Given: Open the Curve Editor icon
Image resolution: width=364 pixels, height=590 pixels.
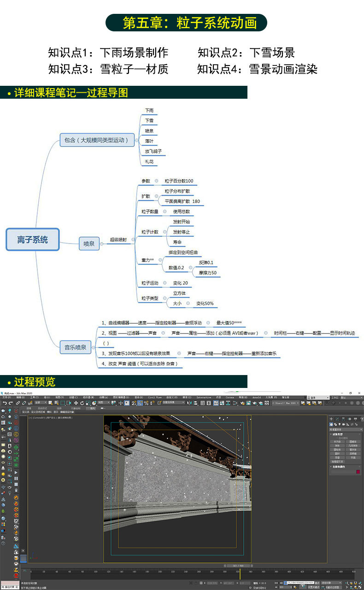Looking at the screenshot, I should [x=222, y=403].
